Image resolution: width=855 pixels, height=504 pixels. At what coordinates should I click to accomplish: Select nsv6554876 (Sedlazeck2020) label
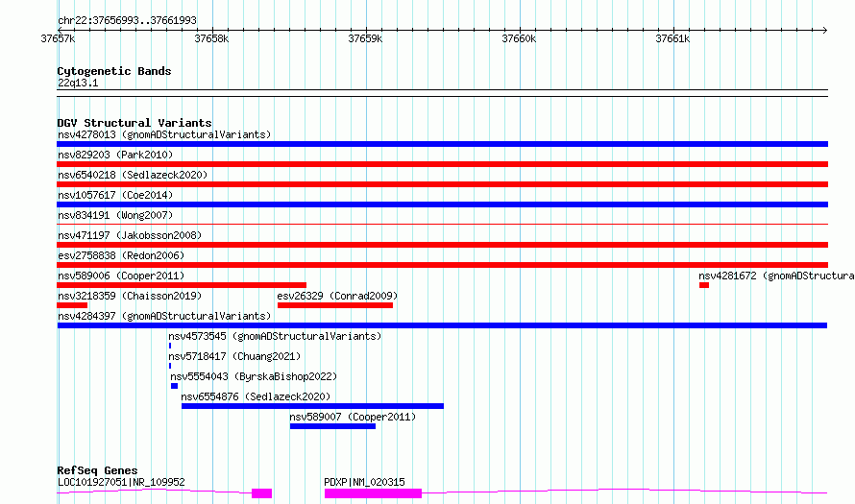point(256,396)
